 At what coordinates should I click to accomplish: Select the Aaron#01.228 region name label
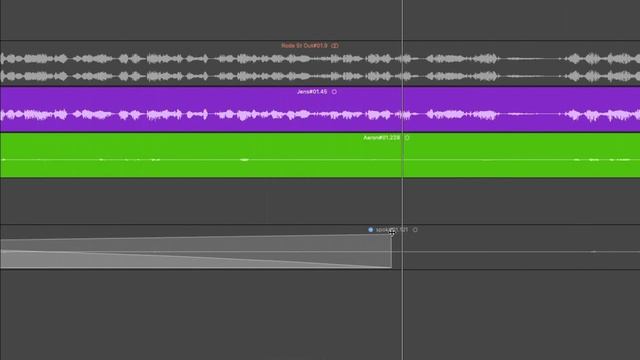(382, 138)
